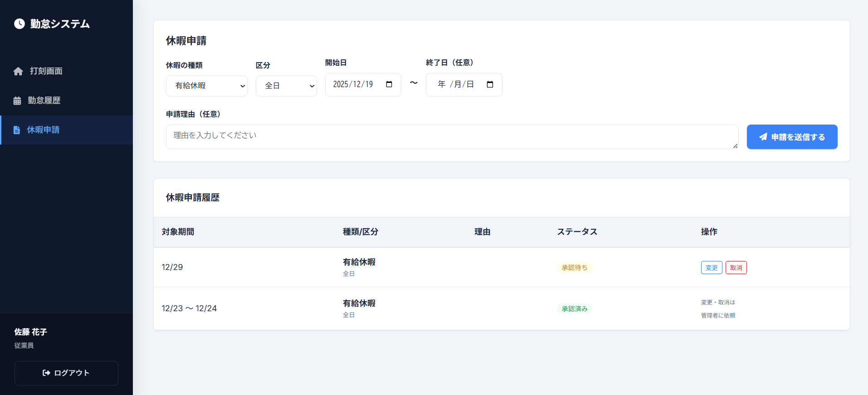Expand the 休暇の種類 dropdown

pyautogui.click(x=207, y=86)
